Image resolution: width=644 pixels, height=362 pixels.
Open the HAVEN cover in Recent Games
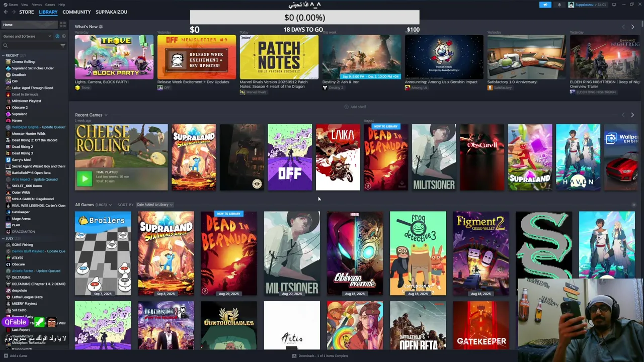click(578, 157)
